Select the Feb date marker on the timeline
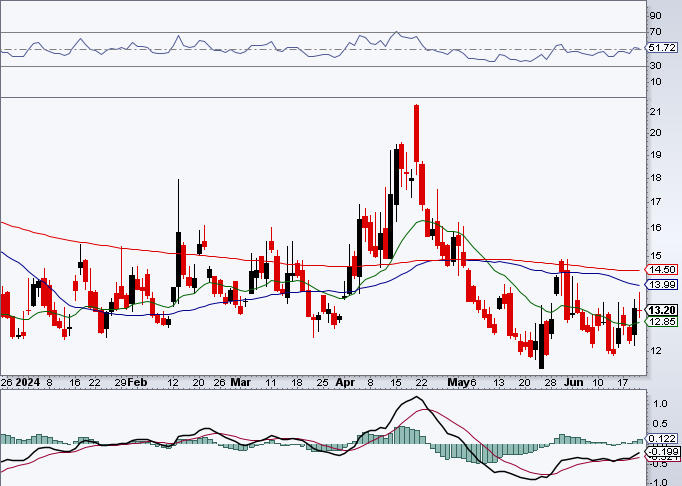Image resolution: width=682 pixels, height=486 pixels. tap(137, 382)
